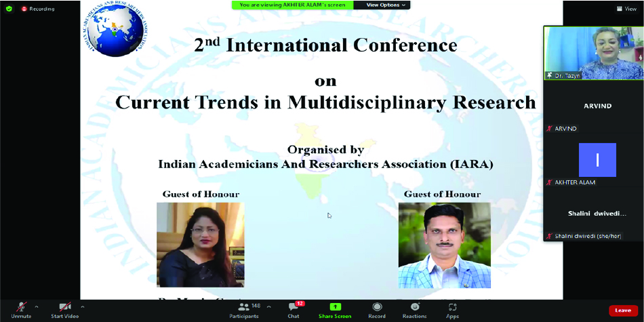
Task: Open the Participants panel
Action: pyautogui.click(x=244, y=310)
